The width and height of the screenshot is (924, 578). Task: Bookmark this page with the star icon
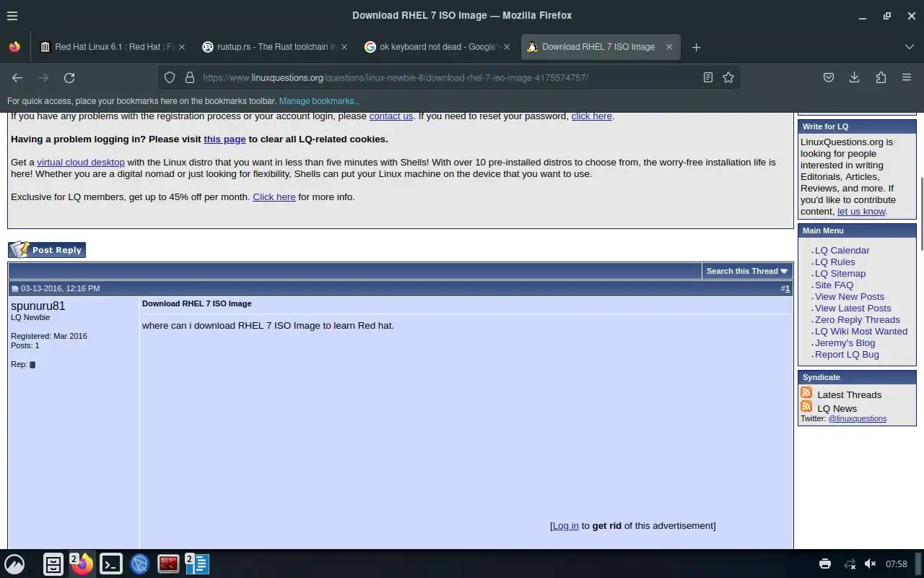[728, 77]
